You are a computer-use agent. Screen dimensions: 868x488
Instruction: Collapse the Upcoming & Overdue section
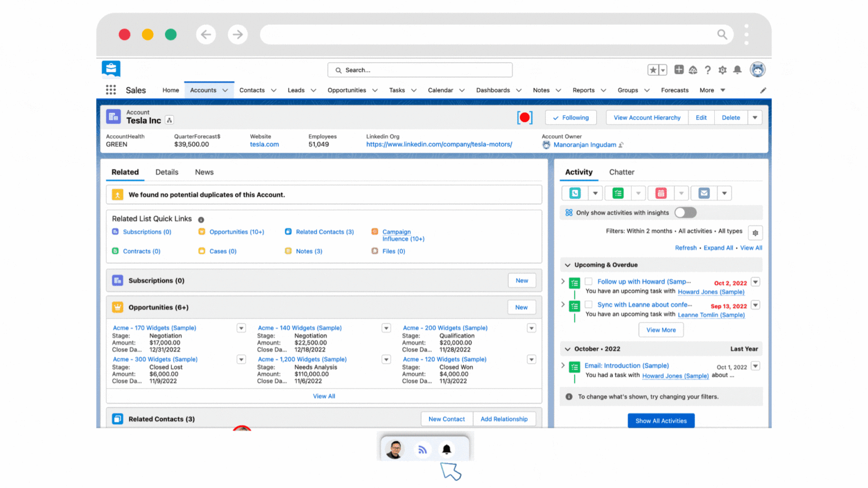(568, 265)
